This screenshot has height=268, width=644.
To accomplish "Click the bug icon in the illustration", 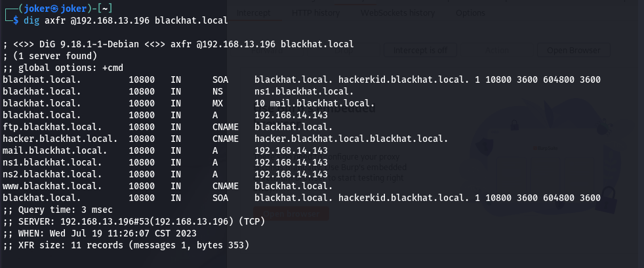I will click(x=604, y=125).
